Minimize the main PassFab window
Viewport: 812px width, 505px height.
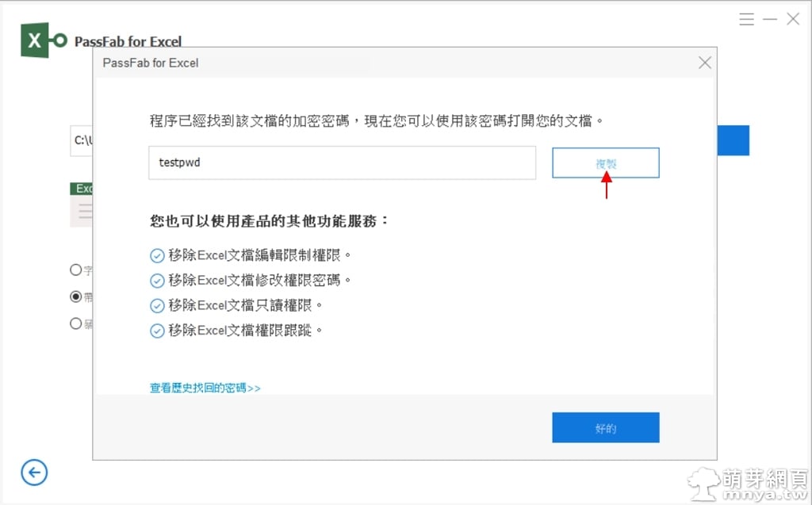click(x=770, y=19)
